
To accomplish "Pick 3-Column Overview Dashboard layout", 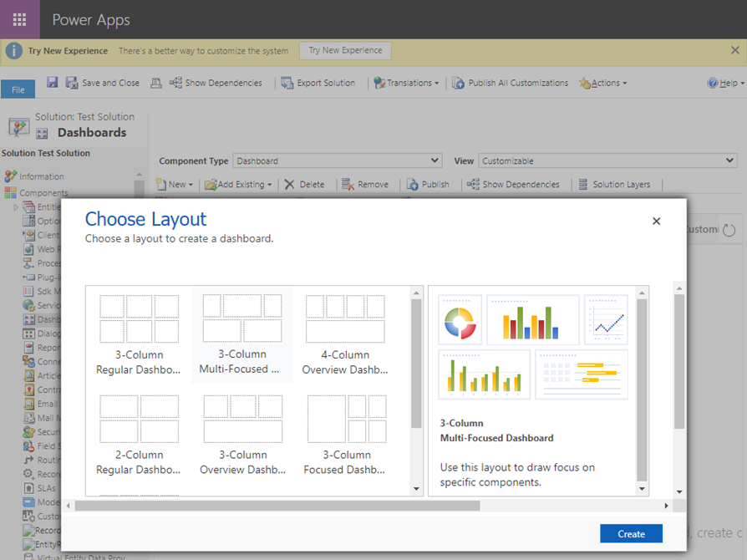I will [242, 435].
